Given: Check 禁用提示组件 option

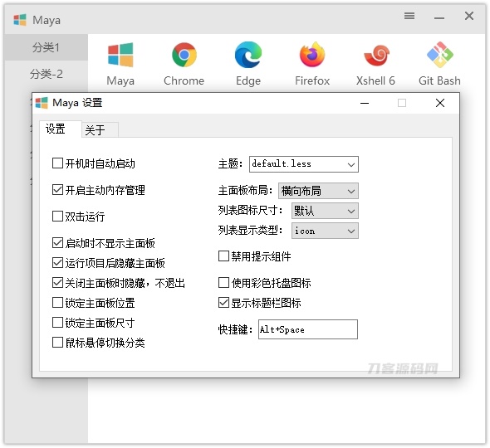Looking at the screenshot, I should pyautogui.click(x=223, y=256).
